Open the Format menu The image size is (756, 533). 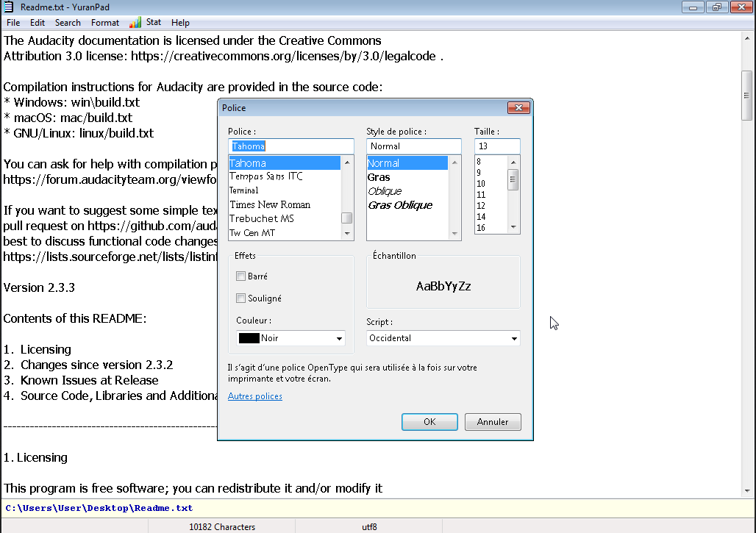point(104,23)
